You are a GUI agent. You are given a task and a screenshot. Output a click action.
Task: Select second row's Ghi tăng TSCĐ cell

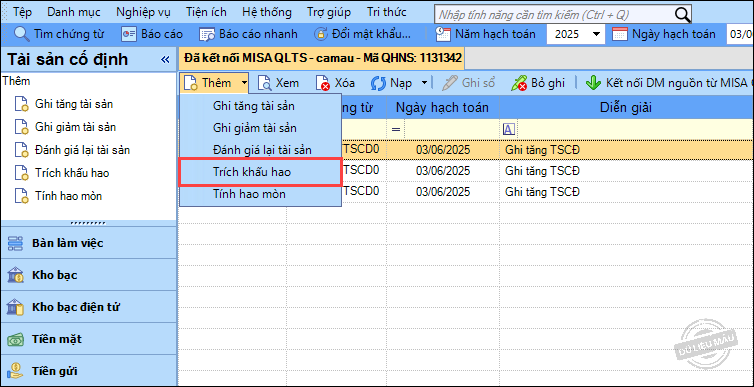click(626, 171)
